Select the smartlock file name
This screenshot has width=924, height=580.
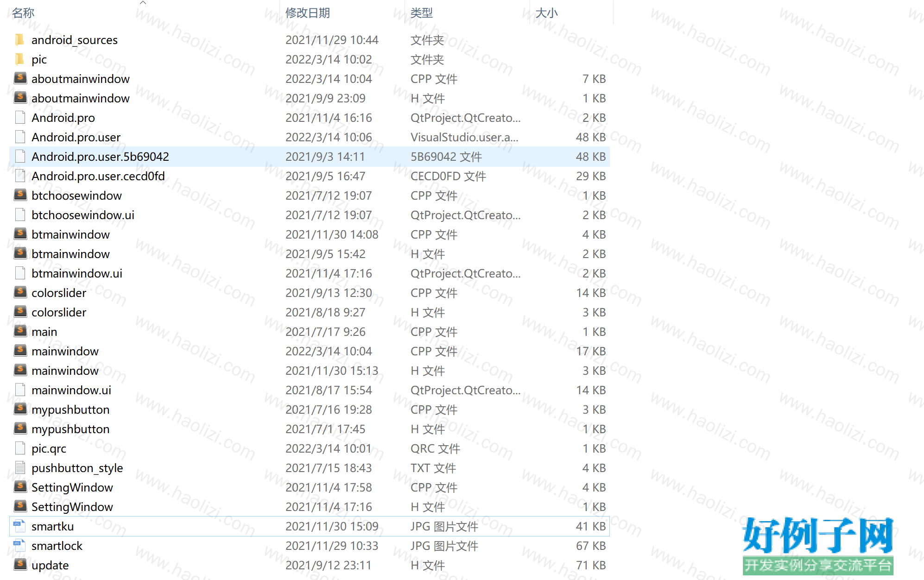point(57,546)
